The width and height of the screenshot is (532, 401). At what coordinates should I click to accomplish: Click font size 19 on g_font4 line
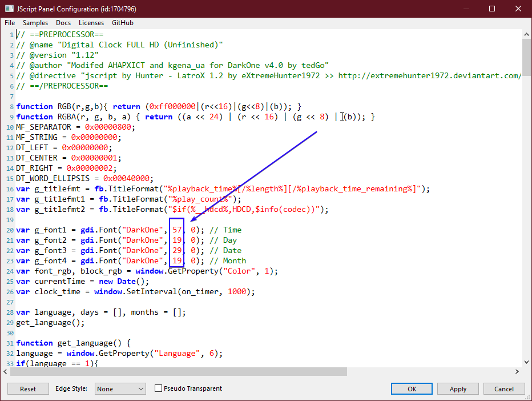click(x=177, y=261)
